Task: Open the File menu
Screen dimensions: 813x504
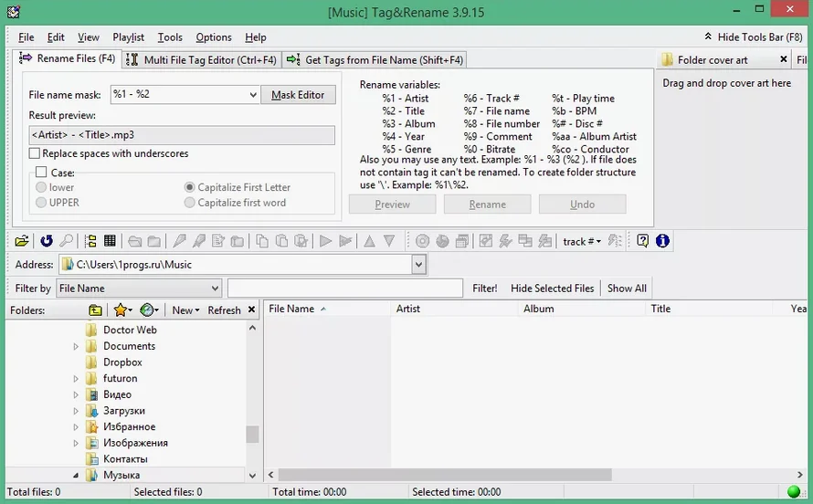Action: coord(26,37)
